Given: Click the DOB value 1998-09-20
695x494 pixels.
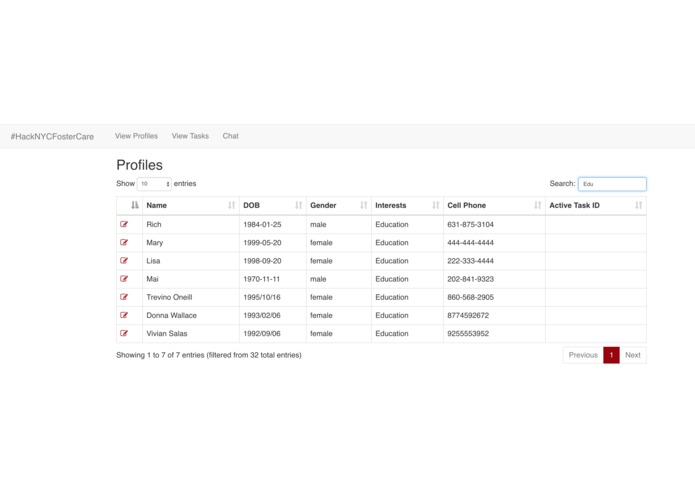Looking at the screenshot, I should point(262,261).
